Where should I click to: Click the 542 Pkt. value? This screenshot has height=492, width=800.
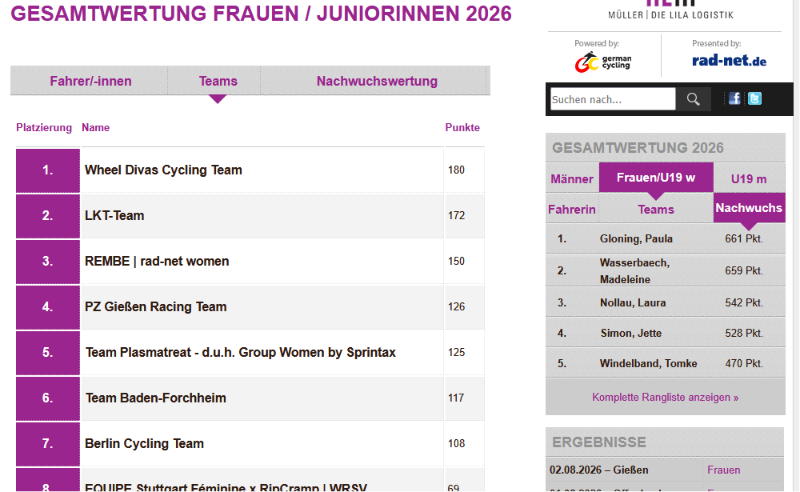point(743,303)
